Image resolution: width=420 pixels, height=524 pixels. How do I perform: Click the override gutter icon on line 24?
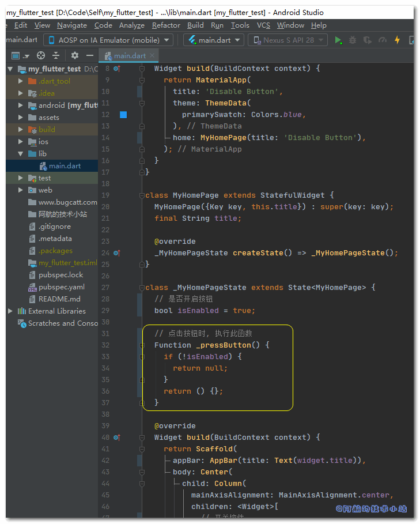[116, 253]
